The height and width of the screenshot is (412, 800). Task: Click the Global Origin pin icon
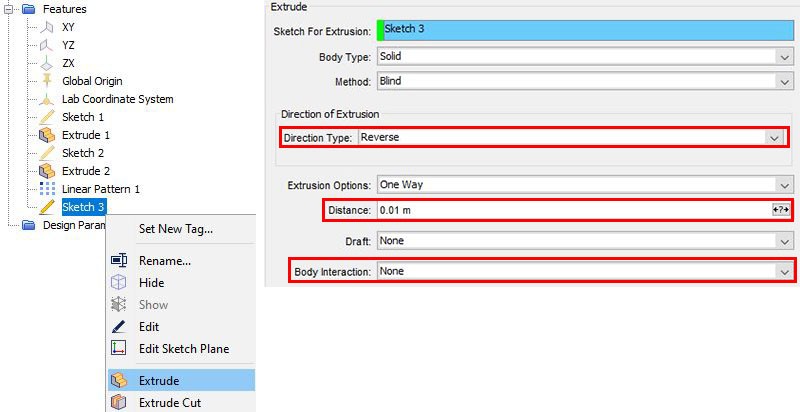[46, 81]
